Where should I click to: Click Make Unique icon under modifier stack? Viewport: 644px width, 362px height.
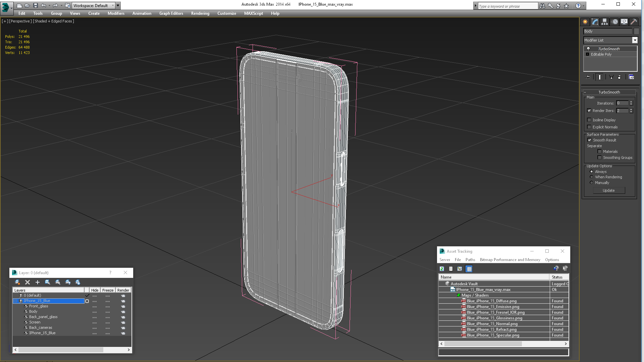tap(611, 77)
